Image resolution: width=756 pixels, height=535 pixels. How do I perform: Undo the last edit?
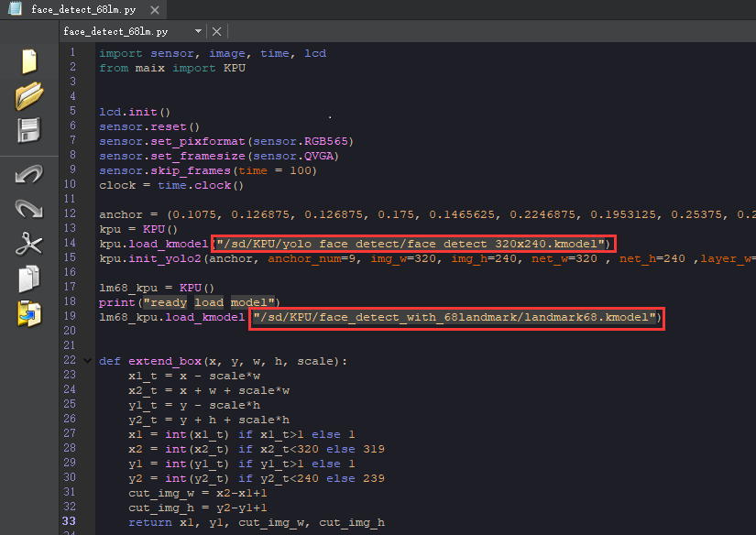click(x=29, y=174)
